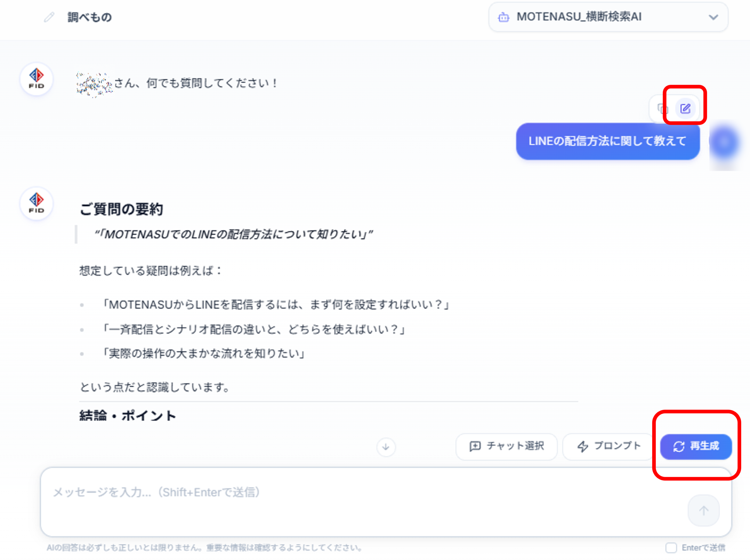Image resolution: width=750 pixels, height=560 pixels.
Task: Click the チャット選択 button
Action: [507, 446]
